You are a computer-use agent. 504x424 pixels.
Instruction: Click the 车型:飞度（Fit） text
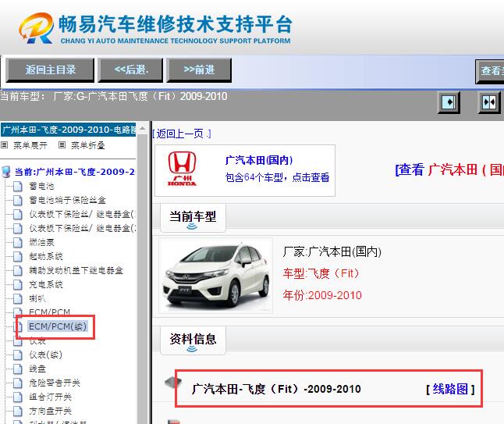click(x=321, y=273)
